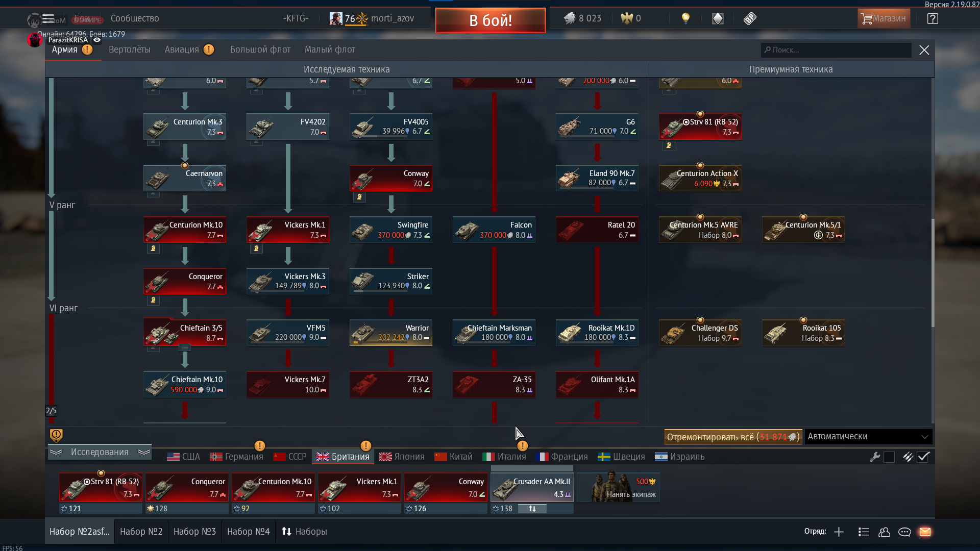Select preset Набор №4

249,532
